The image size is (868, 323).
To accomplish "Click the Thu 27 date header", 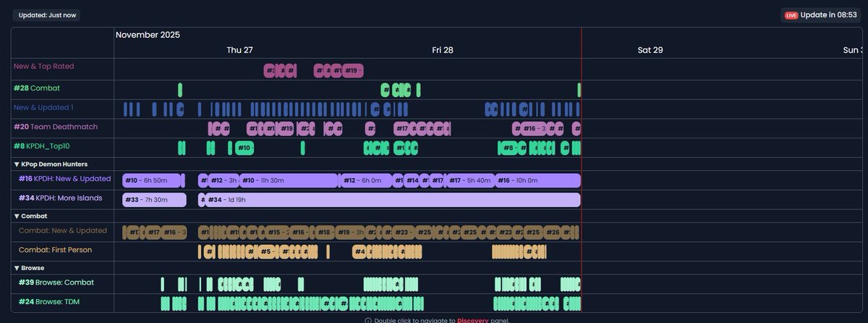I will 239,50.
